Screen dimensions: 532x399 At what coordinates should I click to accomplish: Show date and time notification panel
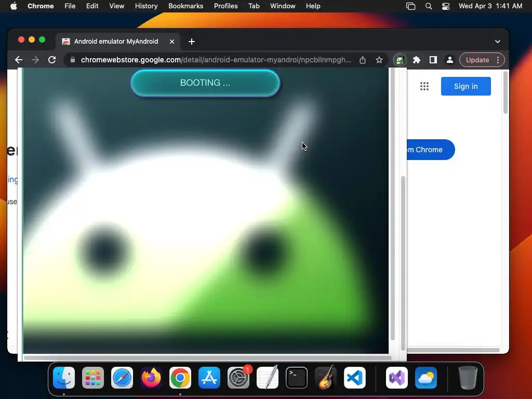point(490,6)
